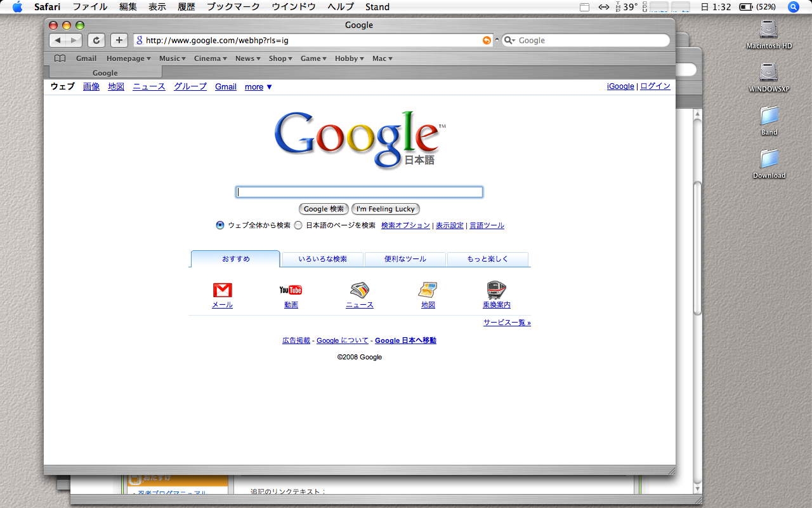Click the sync arrows icon in menu bar
This screenshot has width=812, height=508.
point(605,7)
